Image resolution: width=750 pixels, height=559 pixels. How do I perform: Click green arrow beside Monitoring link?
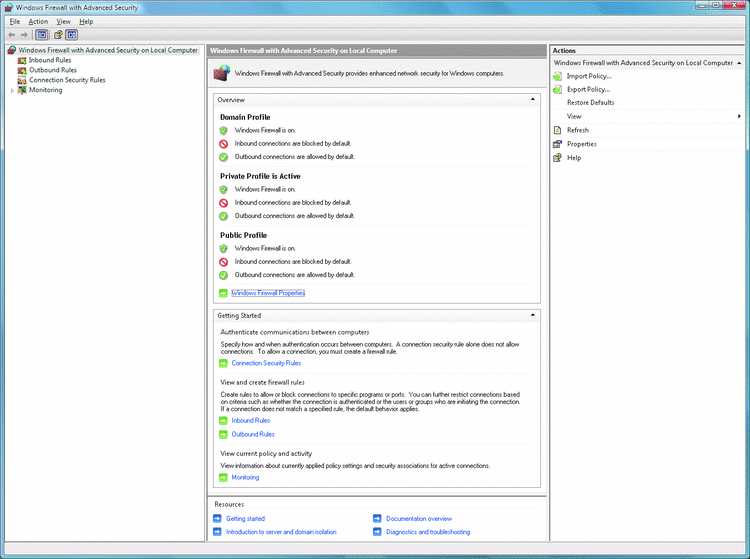[x=223, y=477]
